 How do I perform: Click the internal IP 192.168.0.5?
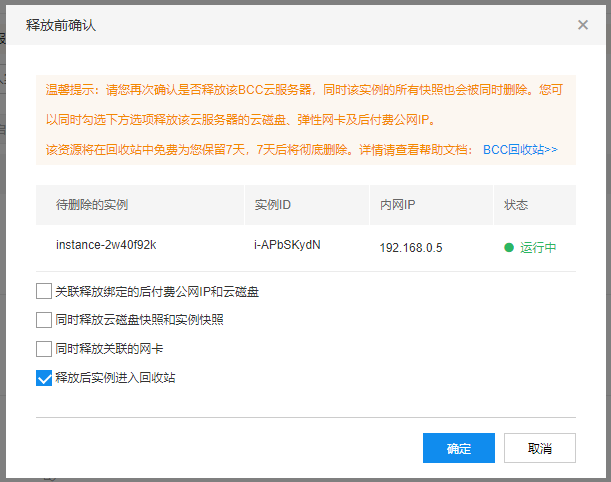coord(411,247)
